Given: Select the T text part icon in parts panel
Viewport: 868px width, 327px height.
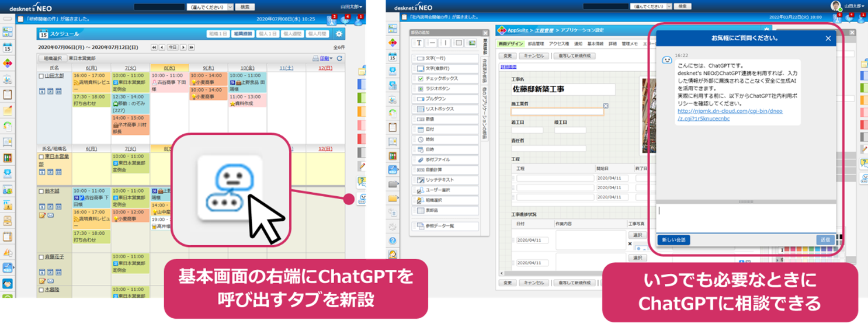Looking at the screenshot, I should coord(419,43).
